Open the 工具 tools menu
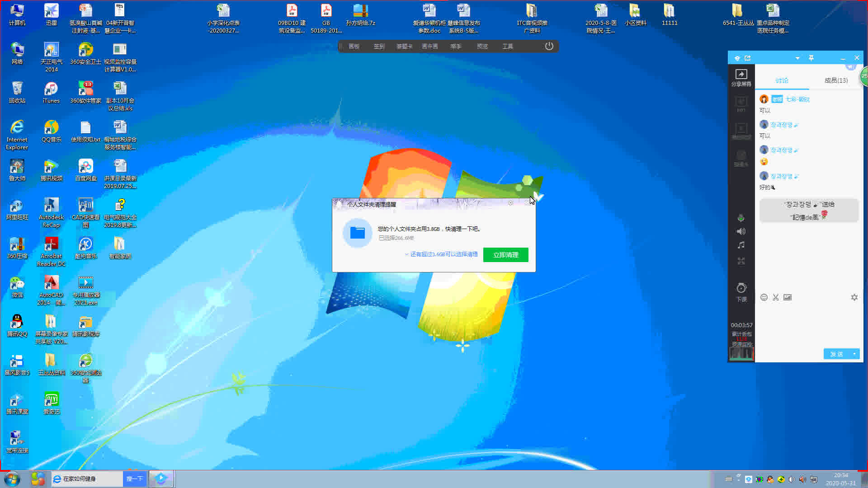The width and height of the screenshot is (868, 488). (x=508, y=46)
